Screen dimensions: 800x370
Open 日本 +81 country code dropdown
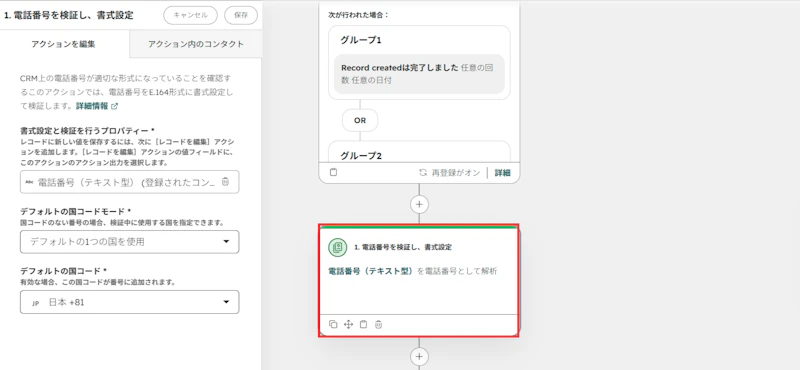130,302
